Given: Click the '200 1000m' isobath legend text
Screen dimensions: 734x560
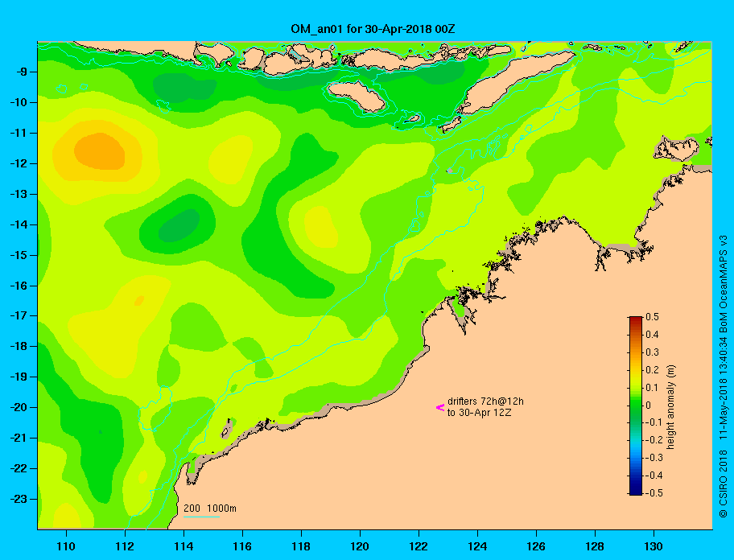Looking at the screenshot, I should [x=210, y=508].
